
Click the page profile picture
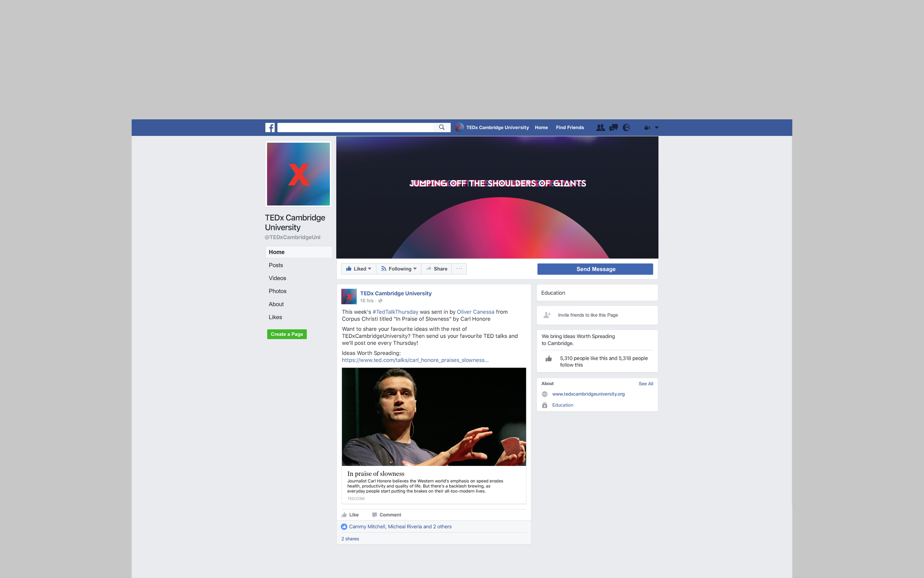298,174
